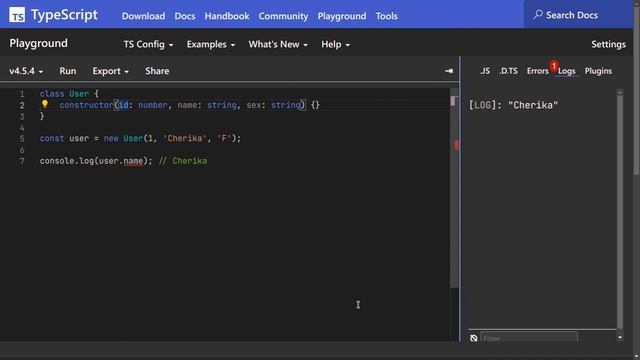This screenshot has width=640, height=360.
Task: Click into the Search Docs field
Action: click(x=578, y=15)
